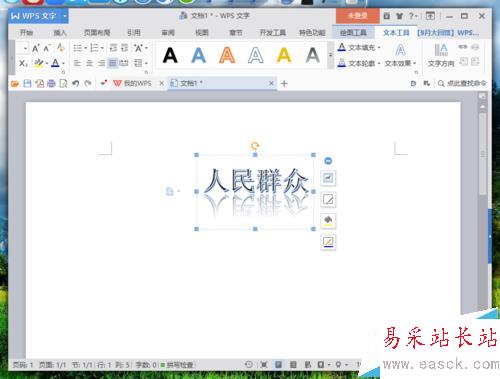Toggle right text alignment
The height and width of the screenshot is (379, 500).
(101, 63)
